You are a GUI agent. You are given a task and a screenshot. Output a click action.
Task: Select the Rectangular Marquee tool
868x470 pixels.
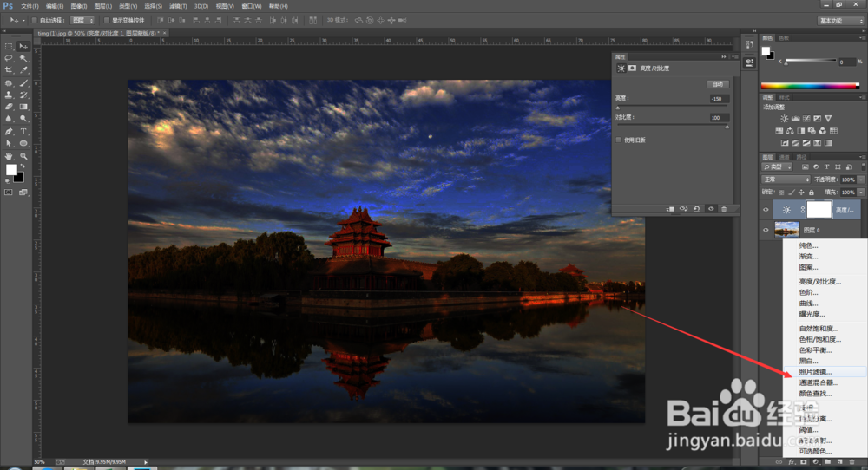pyautogui.click(x=9, y=47)
